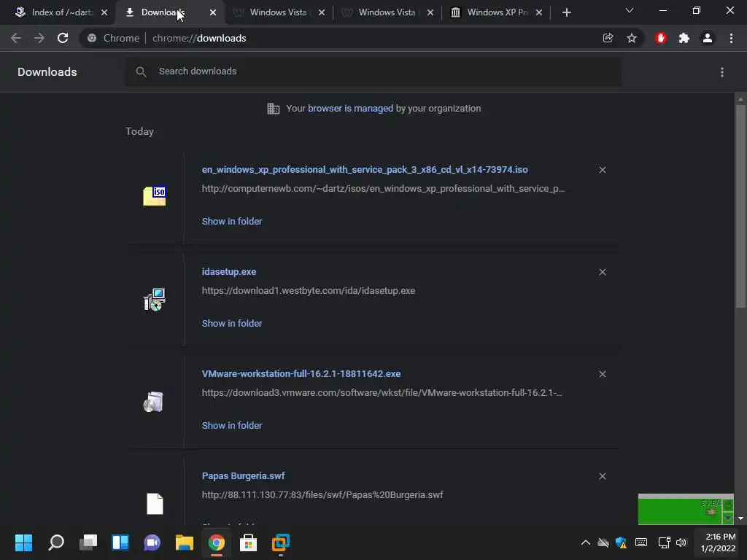Screen dimensions: 747x560
Task: Click the OneDrive tray icon
Action: tap(603, 542)
